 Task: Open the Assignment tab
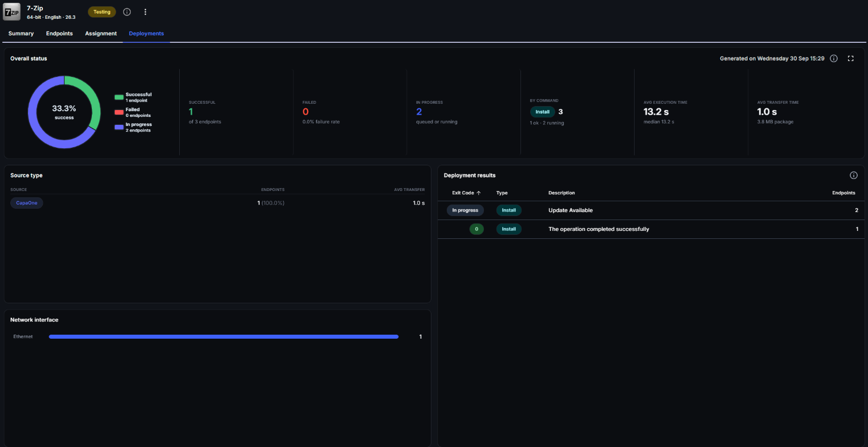[x=101, y=34]
